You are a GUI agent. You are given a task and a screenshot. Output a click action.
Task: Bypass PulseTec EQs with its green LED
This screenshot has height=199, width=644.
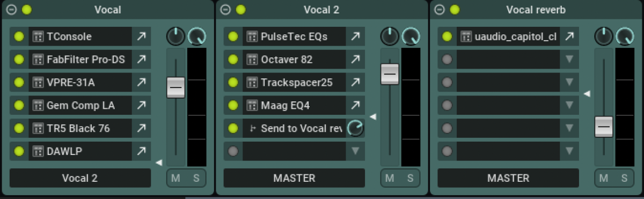coord(233,36)
